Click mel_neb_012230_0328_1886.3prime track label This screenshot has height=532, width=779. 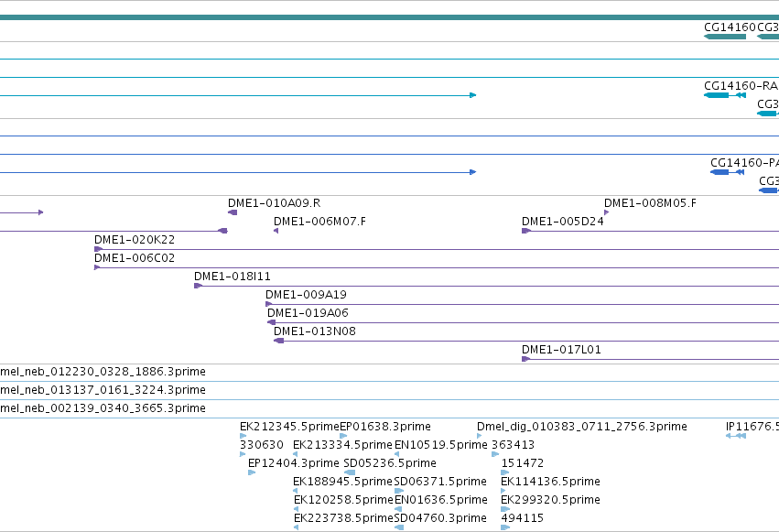point(103,372)
